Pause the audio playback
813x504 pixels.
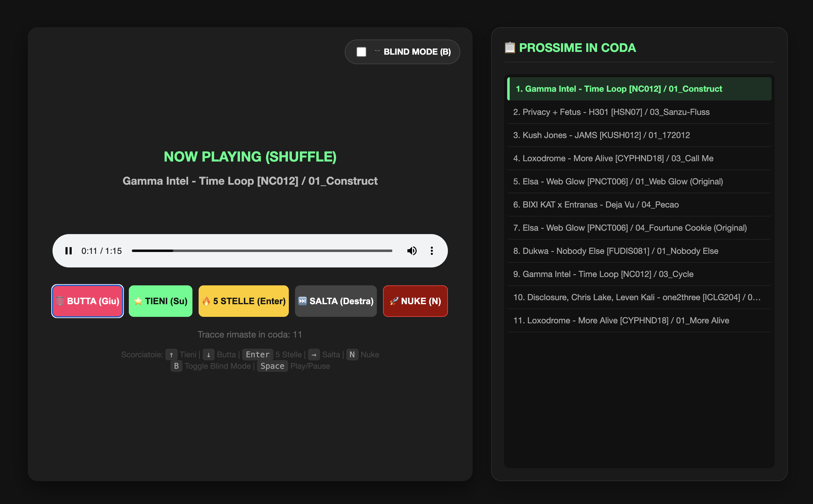(69, 251)
